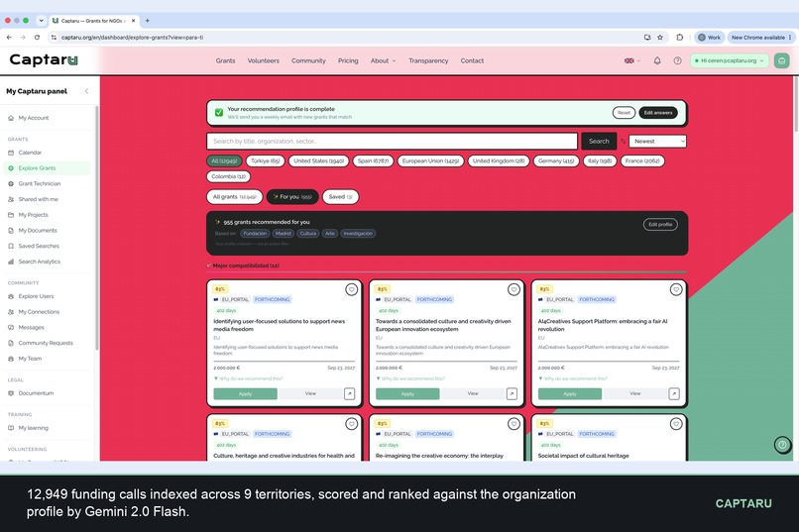Focus the grant search input field
Viewport: 799px width, 532px height.
(392, 141)
